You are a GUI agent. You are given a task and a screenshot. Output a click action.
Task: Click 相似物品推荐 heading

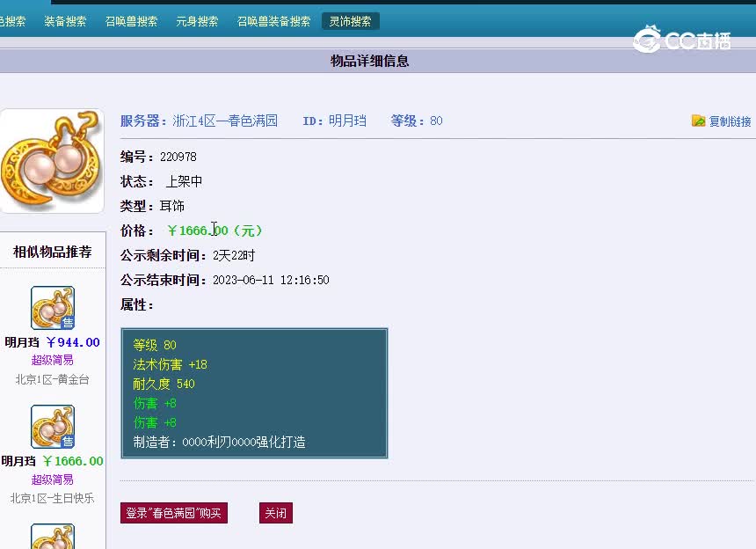click(x=52, y=252)
